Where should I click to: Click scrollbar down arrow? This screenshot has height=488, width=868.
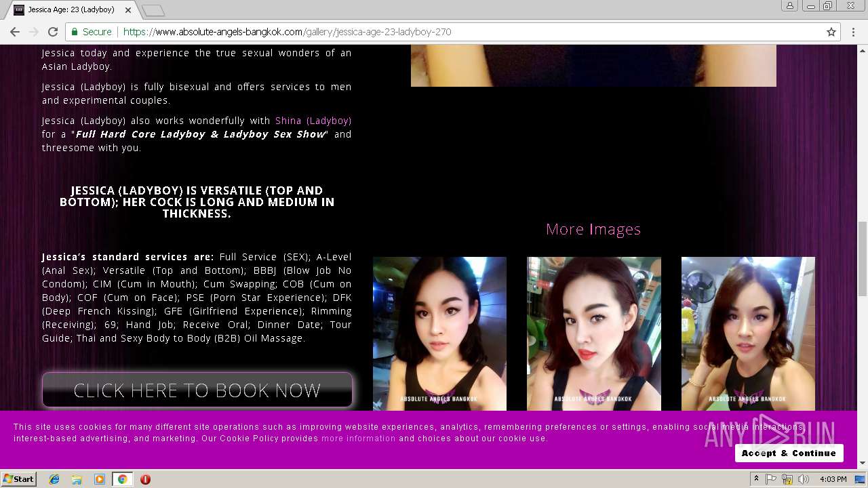(863, 464)
